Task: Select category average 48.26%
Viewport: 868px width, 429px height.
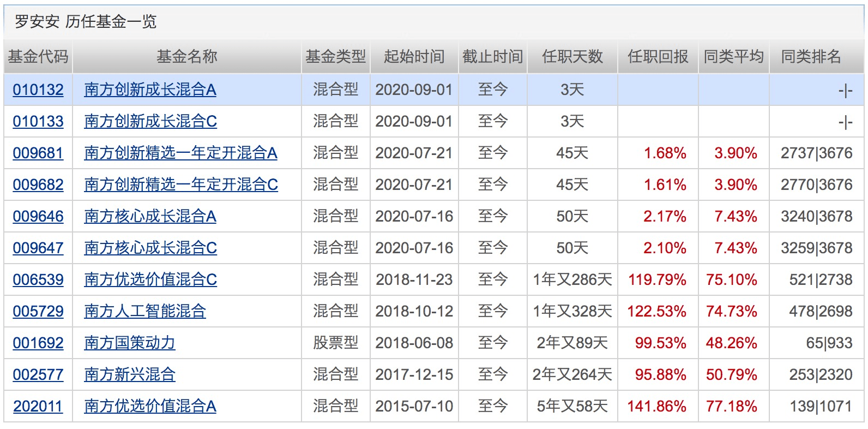Action: pos(732,343)
